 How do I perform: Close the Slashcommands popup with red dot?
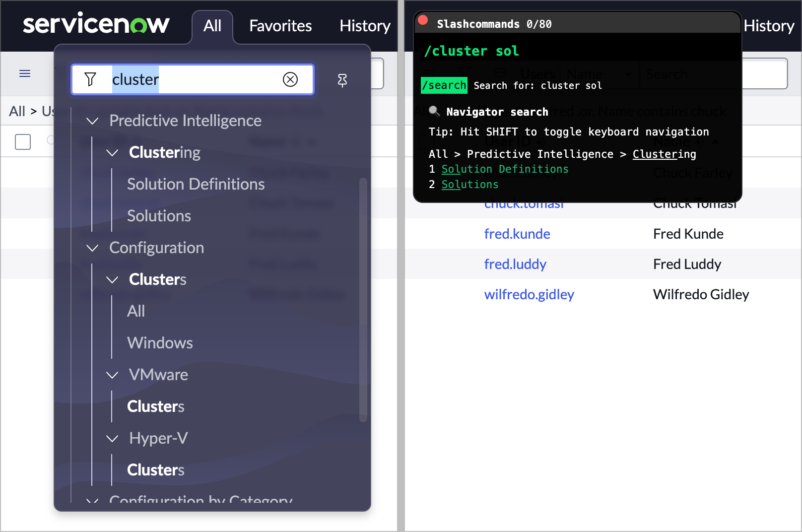click(423, 20)
